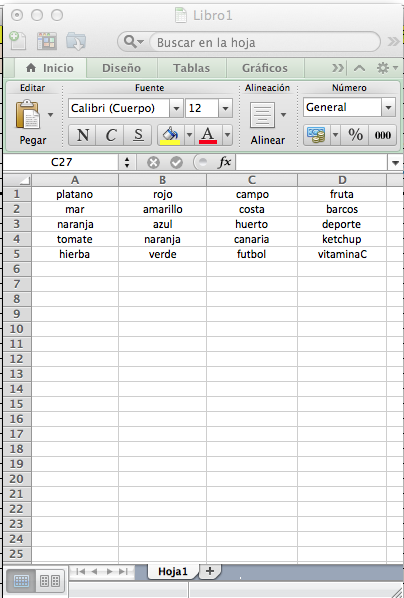Switch to the Diseño tab
The width and height of the screenshot is (404, 598).
point(121,68)
